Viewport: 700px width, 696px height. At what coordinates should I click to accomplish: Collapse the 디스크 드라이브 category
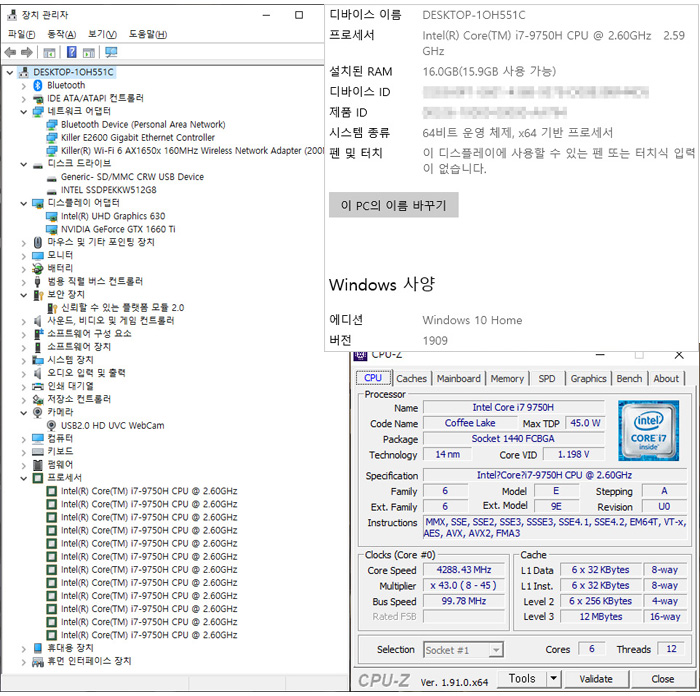click(x=24, y=164)
